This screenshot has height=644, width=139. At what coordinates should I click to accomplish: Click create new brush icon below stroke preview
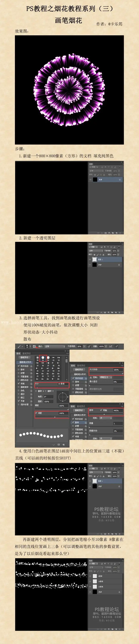click(x=63, y=445)
